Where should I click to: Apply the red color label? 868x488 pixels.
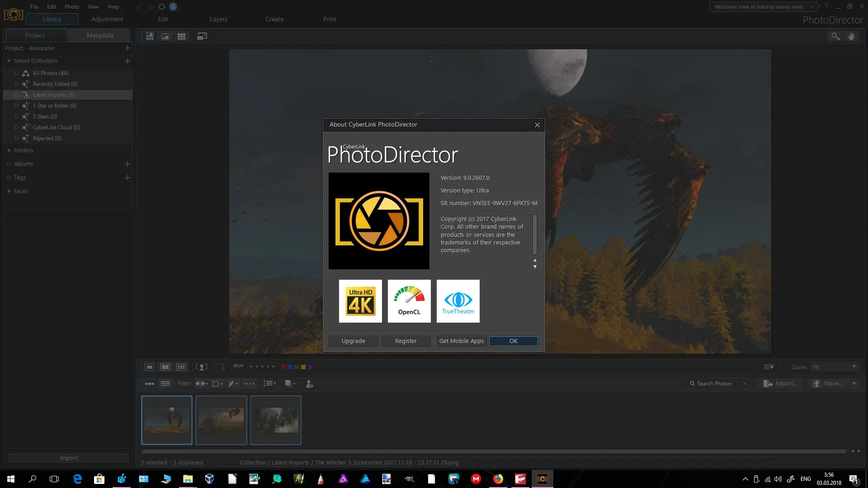[x=283, y=367]
